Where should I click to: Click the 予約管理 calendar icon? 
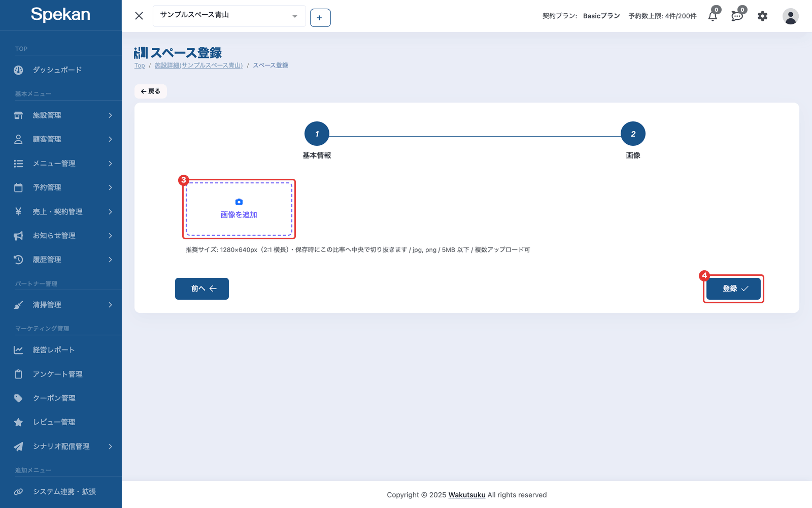18,187
